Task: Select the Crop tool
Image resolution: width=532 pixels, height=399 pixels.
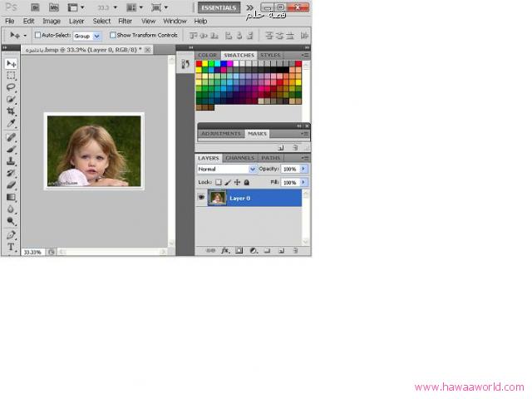Action: (x=12, y=111)
